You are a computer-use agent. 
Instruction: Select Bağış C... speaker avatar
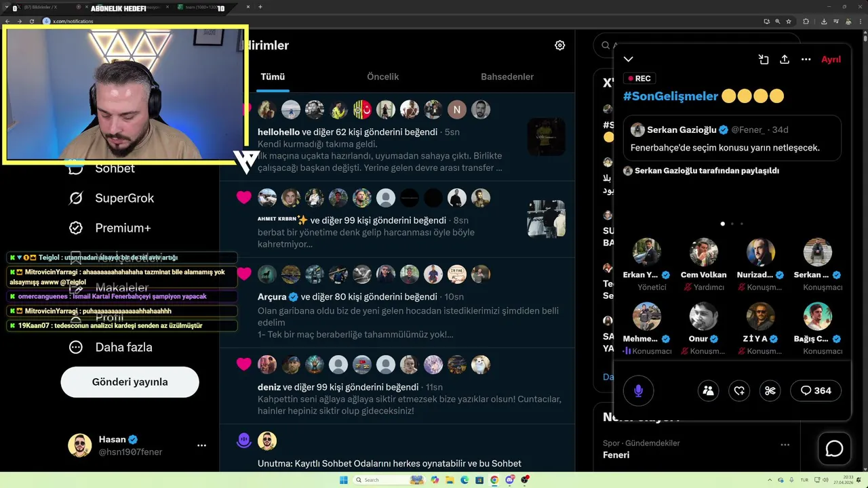pyautogui.click(x=818, y=317)
